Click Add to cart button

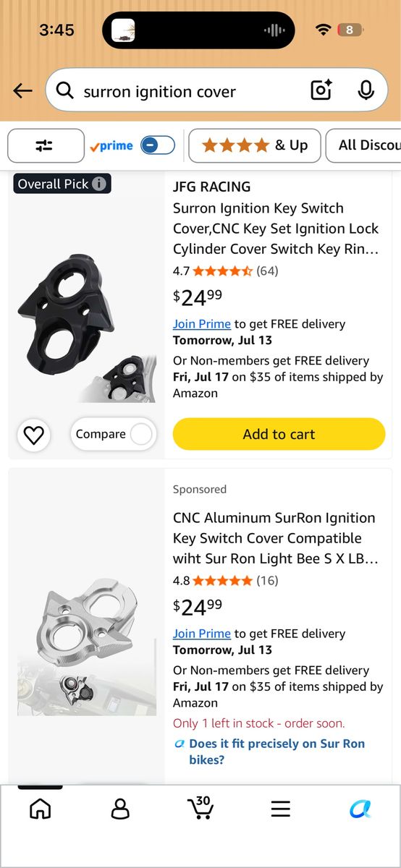pos(279,434)
